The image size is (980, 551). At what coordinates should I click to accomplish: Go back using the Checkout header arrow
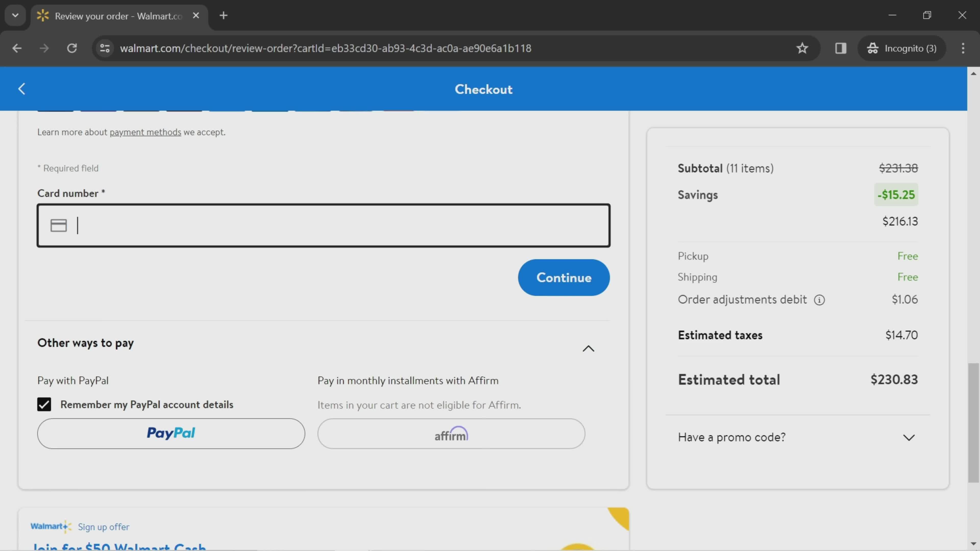point(22,89)
